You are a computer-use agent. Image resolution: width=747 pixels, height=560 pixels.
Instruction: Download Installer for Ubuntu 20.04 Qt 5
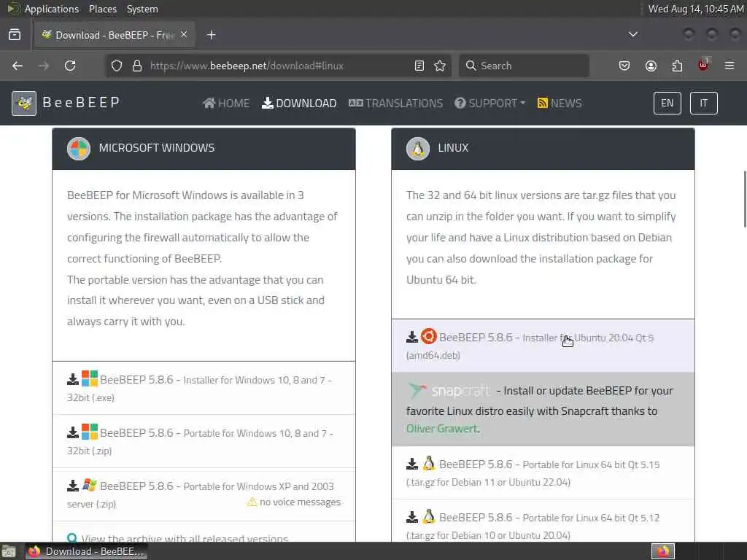[x=543, y=346]
